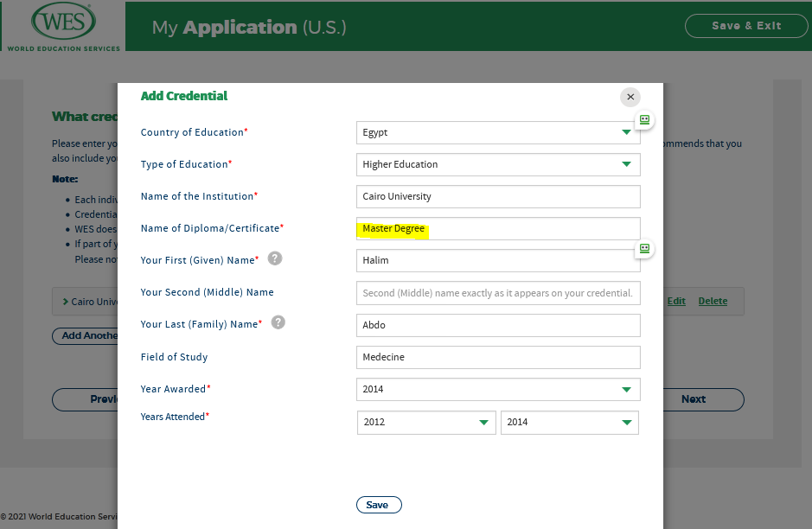This screenshot has width=812, height=529.
Task: Delete the Cairo University credential
Action: [712, 301]
